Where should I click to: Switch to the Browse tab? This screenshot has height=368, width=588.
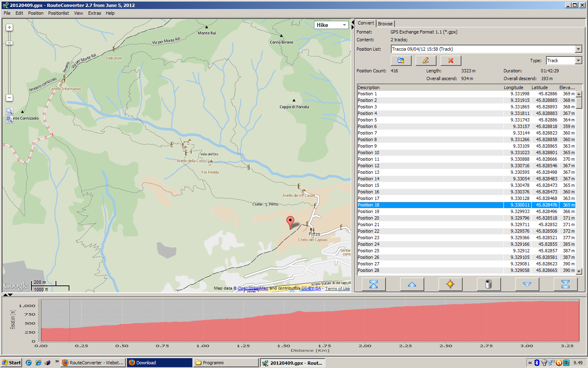[x=385, y=24]
